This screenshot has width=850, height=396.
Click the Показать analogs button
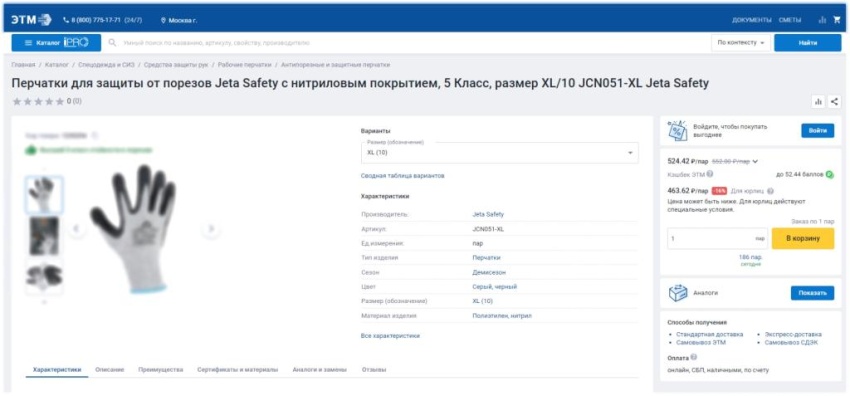coord(813,293)
